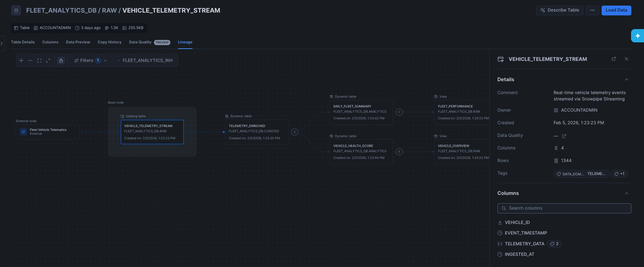The height and width of the screenshot is (267, 644).
Task: Click the Load Data button
Action: click(616, 10)
